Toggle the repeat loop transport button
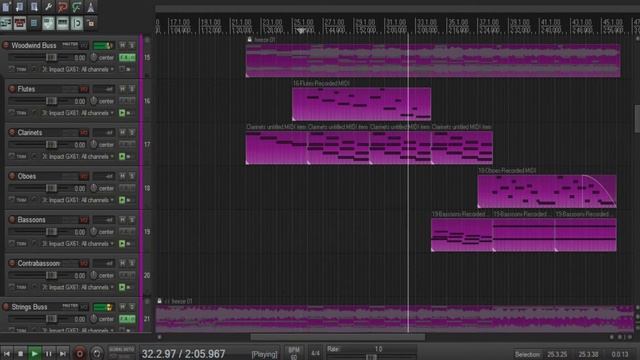The image size is (640, 360). pos(97,353)
